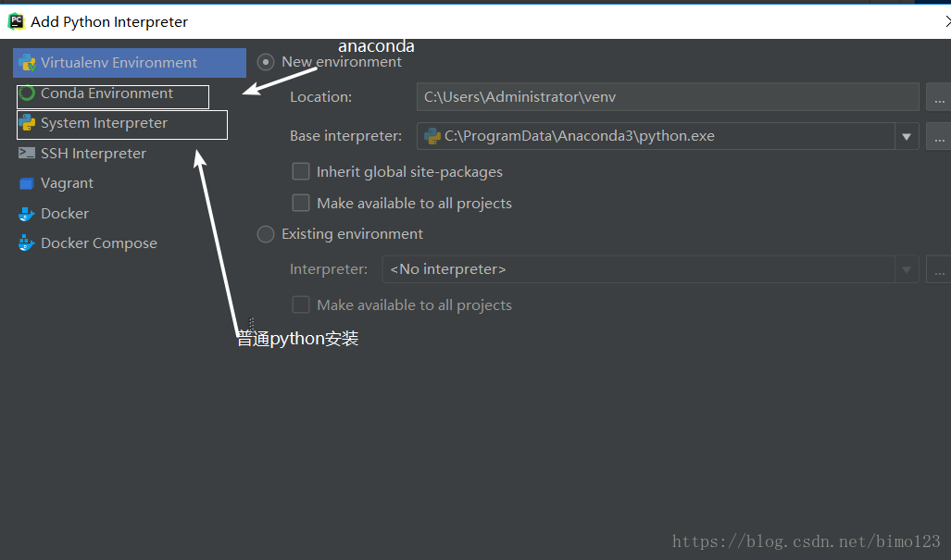Click the Conda Environment ring icon
951x560 pixels.
pos(27,93)
